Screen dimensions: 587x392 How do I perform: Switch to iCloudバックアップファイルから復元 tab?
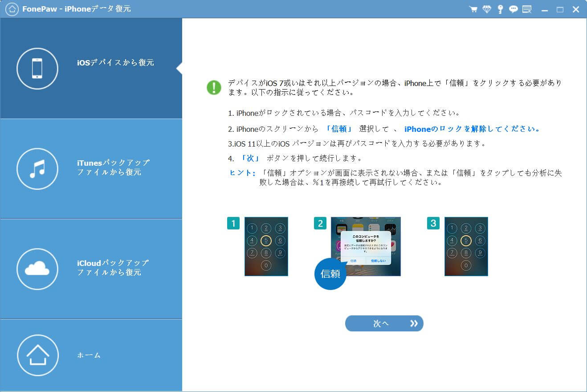tap(91, 269)
